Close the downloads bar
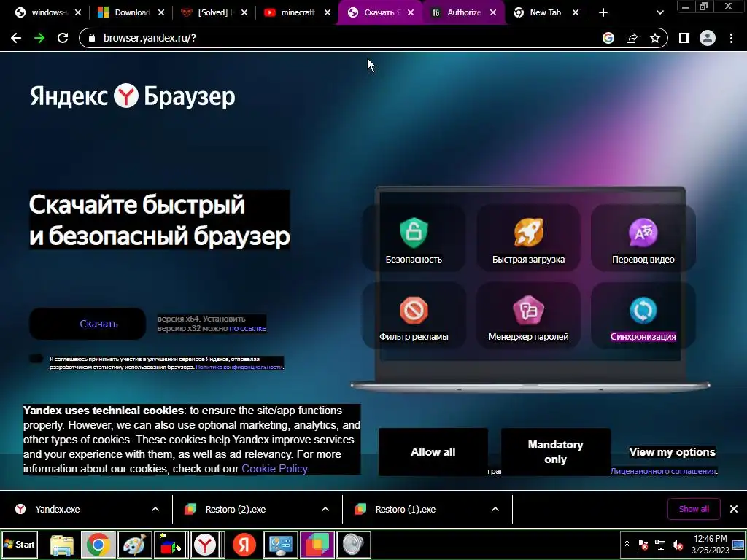This screenshot has width=747, height=560. (x=734, y=509)
